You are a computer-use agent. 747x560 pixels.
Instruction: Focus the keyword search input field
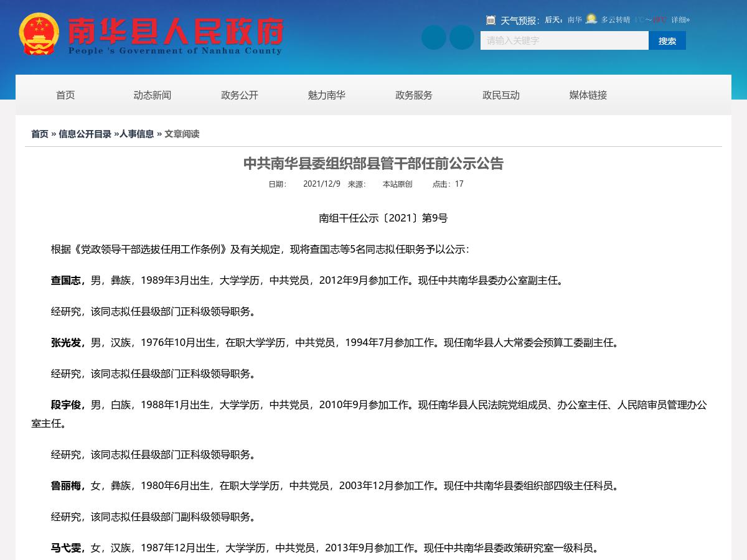565,40
